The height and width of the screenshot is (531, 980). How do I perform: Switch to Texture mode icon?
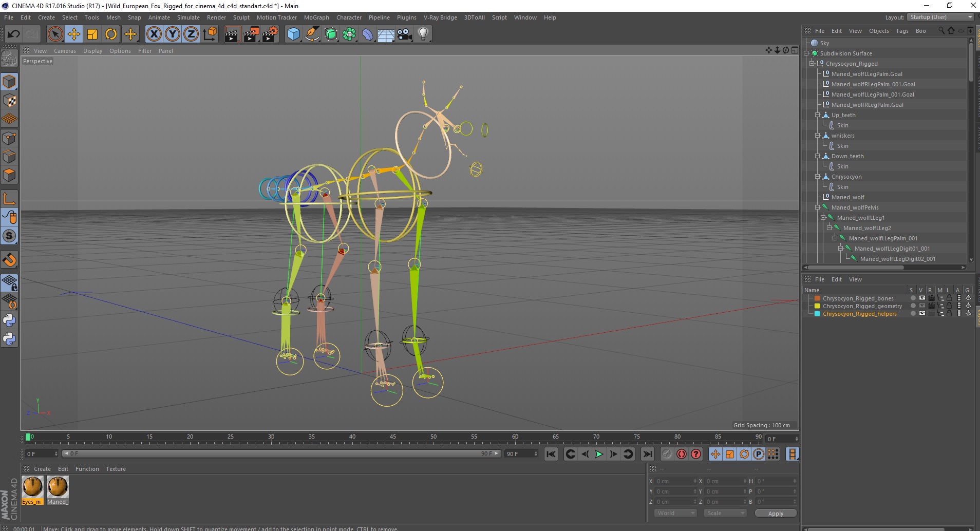9,101
